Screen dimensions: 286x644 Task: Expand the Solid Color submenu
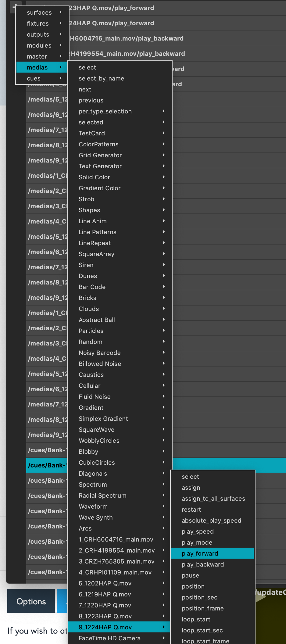pyautogui.click(x=120, y=177)
